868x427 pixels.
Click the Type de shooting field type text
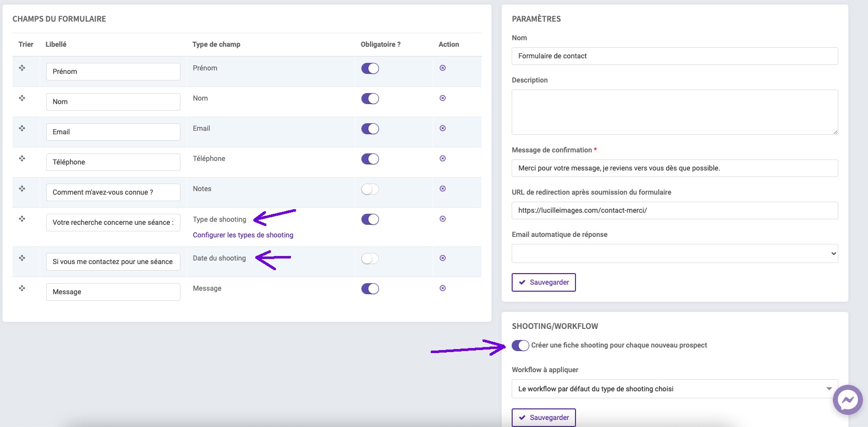pos(219,219)
